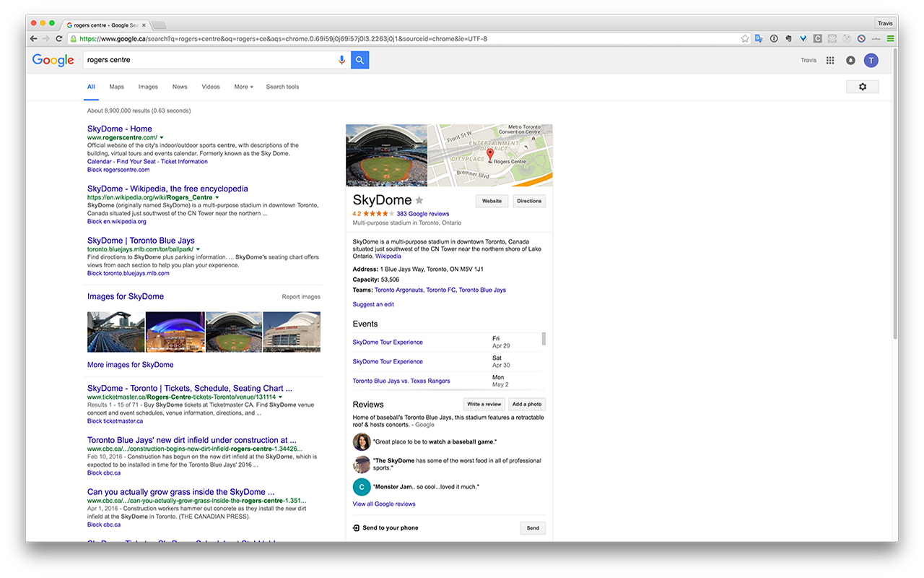Click the green padlock in the address bar
Screen dimensions: 924x578
(73, 38)
